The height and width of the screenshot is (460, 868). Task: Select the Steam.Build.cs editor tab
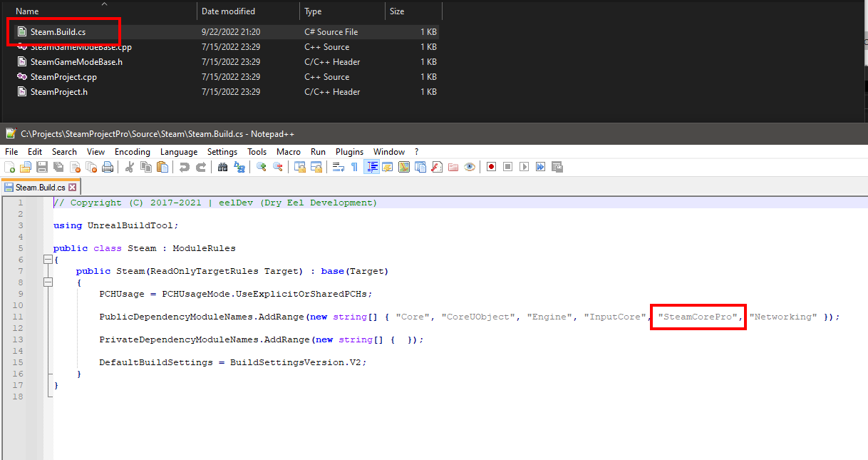tap(41, 188)
